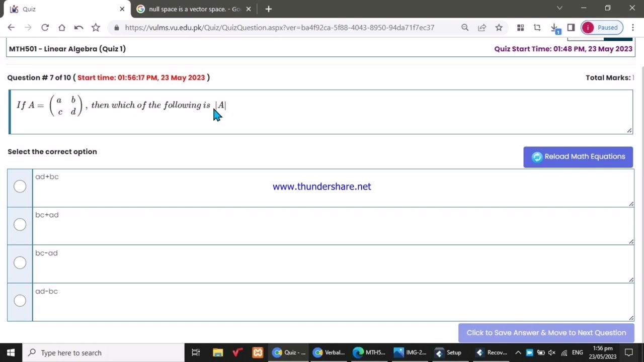Close the Quiz tab
The width and height of the screenshot is (644, 362).
pos(122,9)
